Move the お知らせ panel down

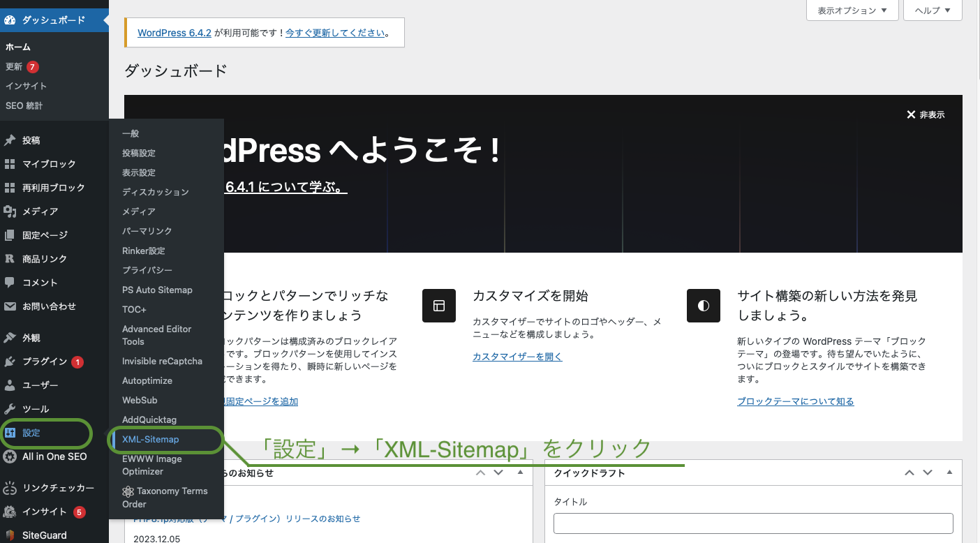[x=498, y=473]
